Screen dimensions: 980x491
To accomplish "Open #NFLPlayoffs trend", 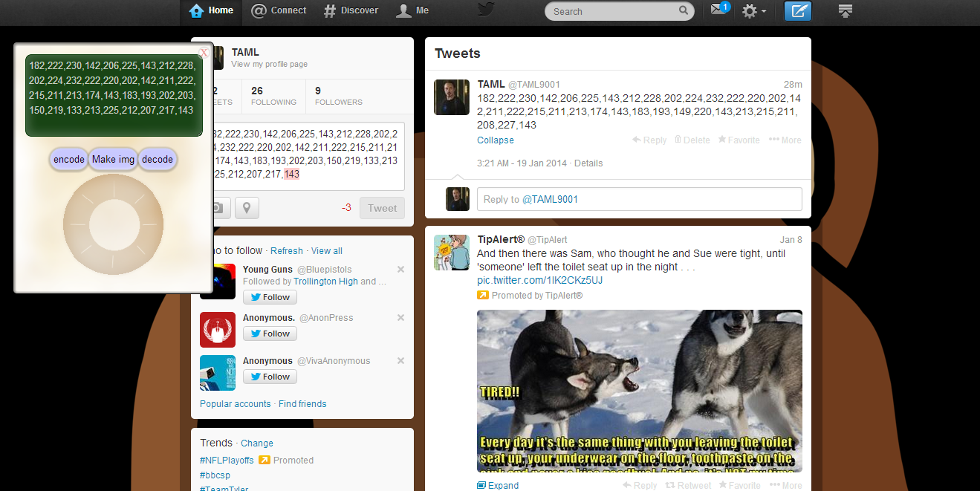I will click(x=227, y=461).
